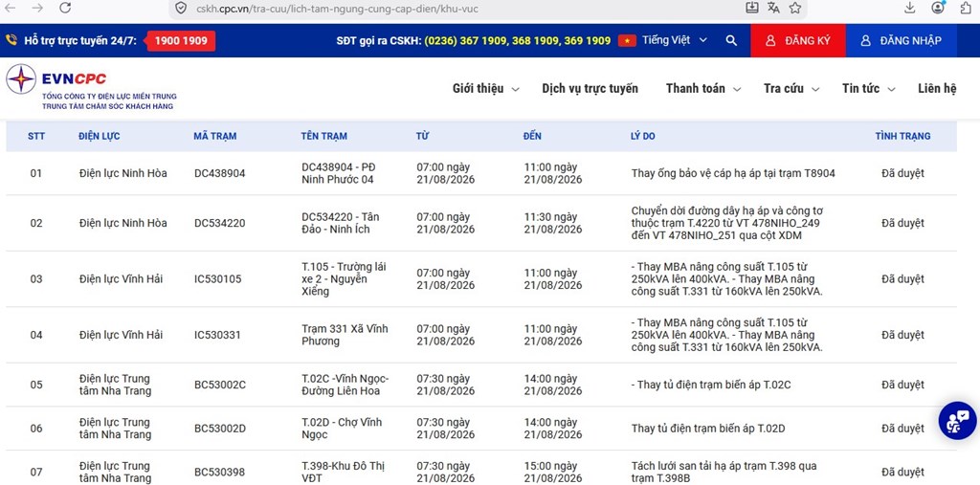Call hotline button 1900 1909
This screenshot has width=980, height=485.
pyautogui.click(x=181, y=40)
